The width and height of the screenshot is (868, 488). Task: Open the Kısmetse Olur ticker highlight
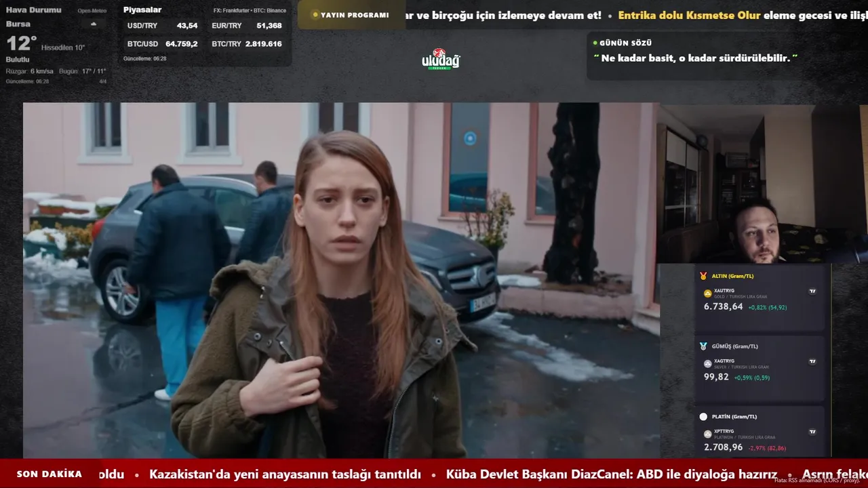point(690,15)
